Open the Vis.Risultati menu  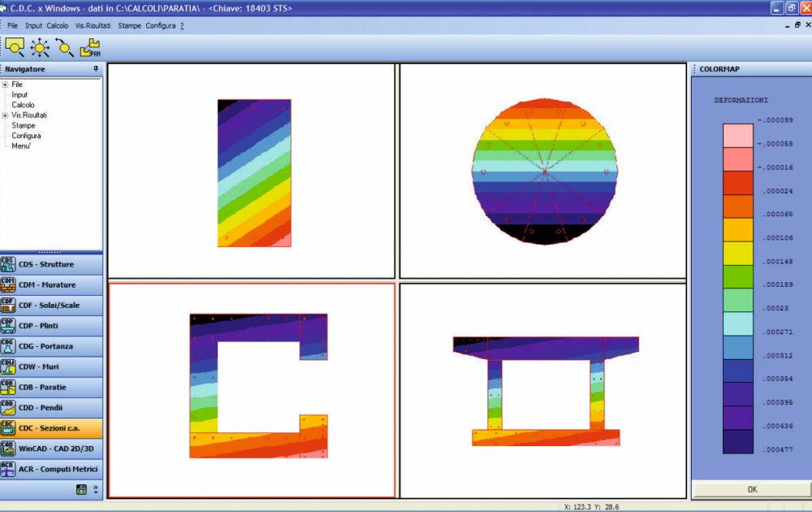[x=93, y=25]
